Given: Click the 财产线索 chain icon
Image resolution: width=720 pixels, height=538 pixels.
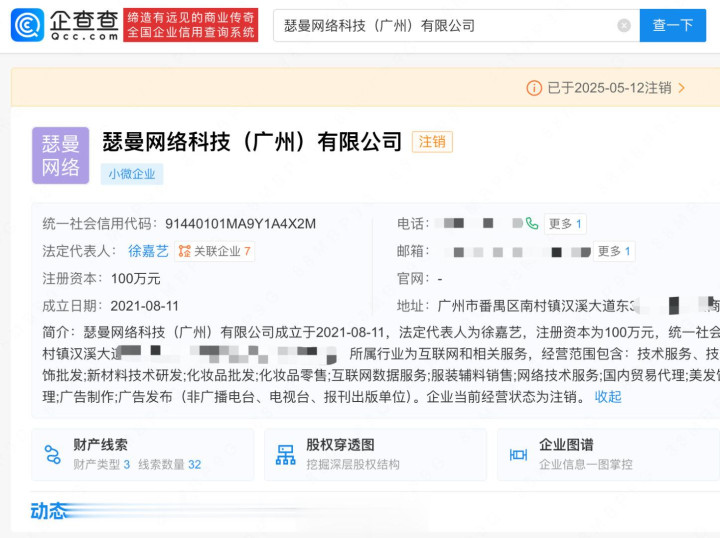Looking at the screenshot, I should [x=53, y=454].
